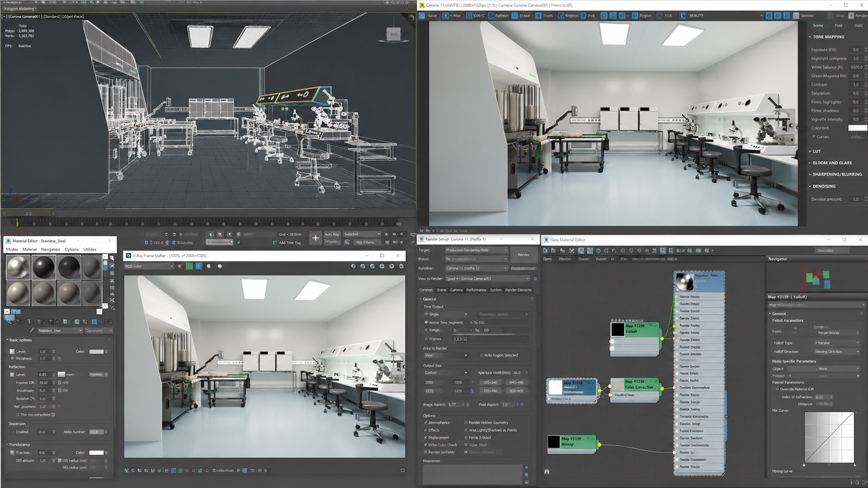Open the RGB color channel dropdown

pos(149,266)
